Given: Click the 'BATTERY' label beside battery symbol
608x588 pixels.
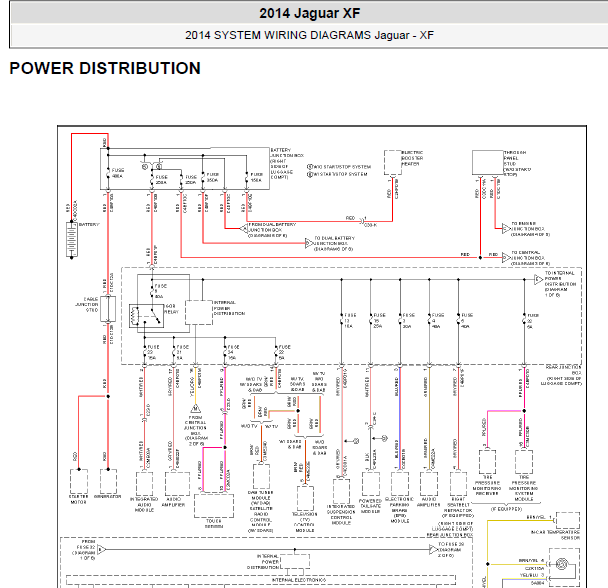Looking at the screenshot, I should coord(89,225).
